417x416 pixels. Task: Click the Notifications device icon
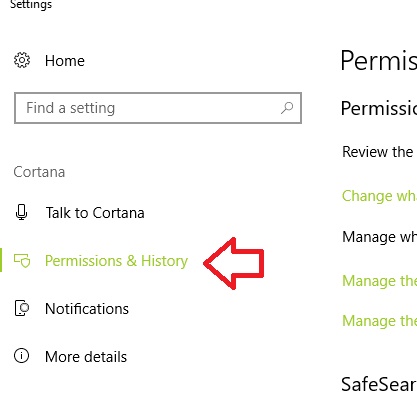[x=22, y=308]
